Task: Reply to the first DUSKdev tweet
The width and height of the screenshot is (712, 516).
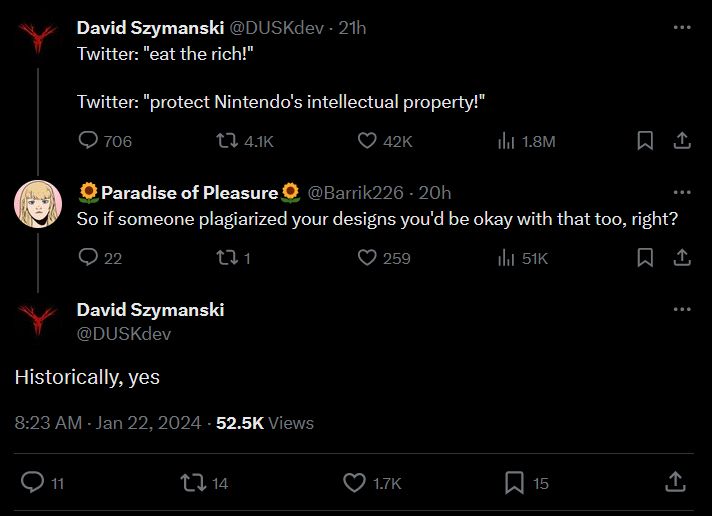Action: tap(89, 141)
